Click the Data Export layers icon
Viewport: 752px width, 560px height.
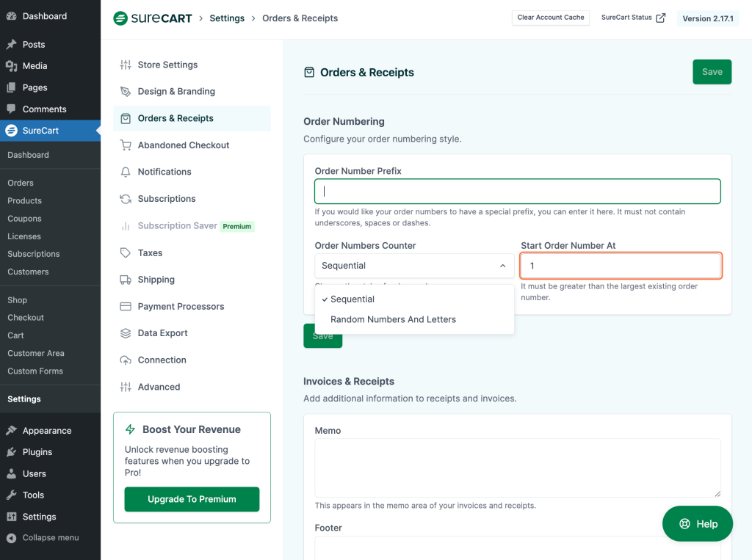point(126,333)
